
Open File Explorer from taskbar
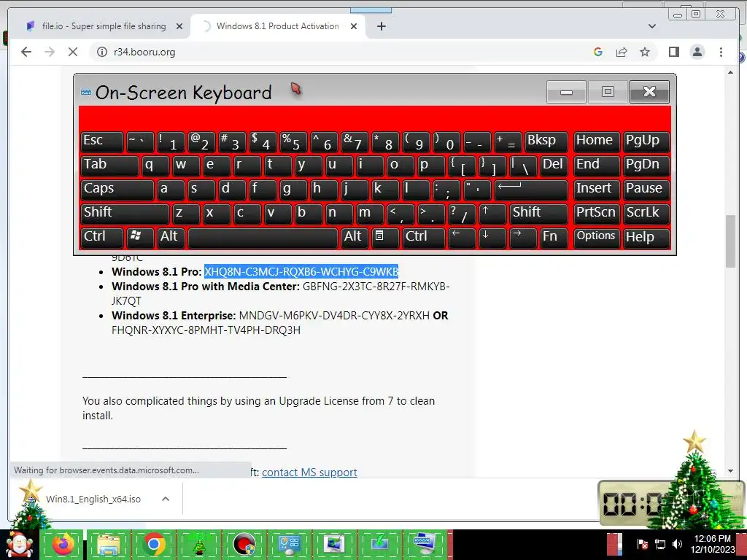(x=108, y=545)
